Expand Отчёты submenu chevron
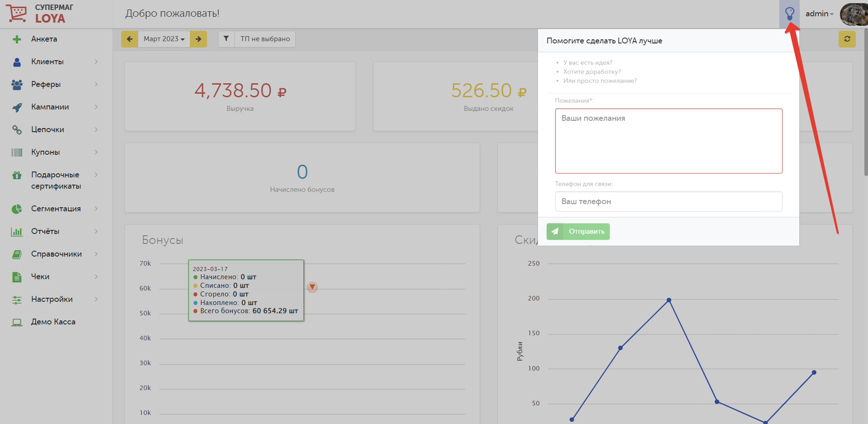 click(96, 231)
